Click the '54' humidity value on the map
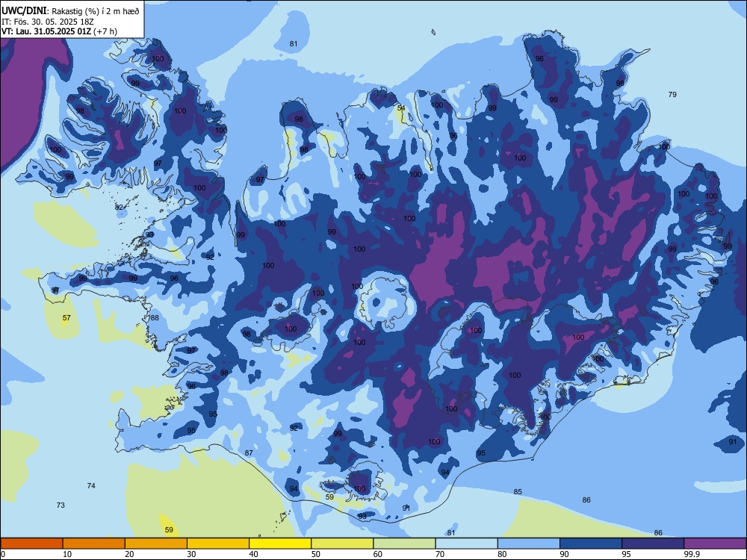 pyautogui.click(x=401, y=108)
